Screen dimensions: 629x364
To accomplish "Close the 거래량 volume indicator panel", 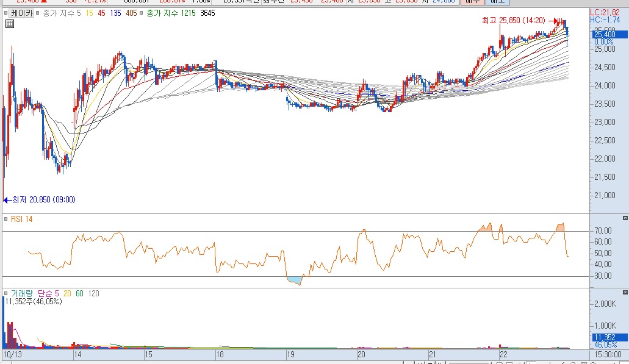I will [625, 293].
